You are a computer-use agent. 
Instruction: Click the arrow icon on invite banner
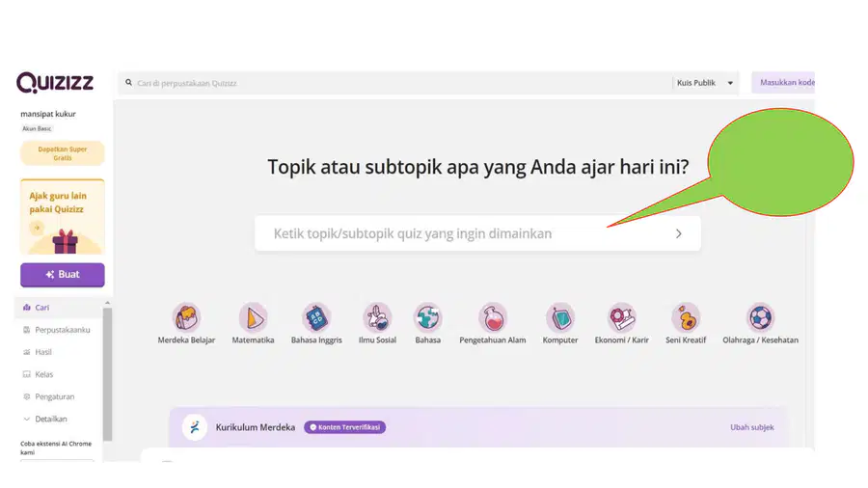coord(37,228)
